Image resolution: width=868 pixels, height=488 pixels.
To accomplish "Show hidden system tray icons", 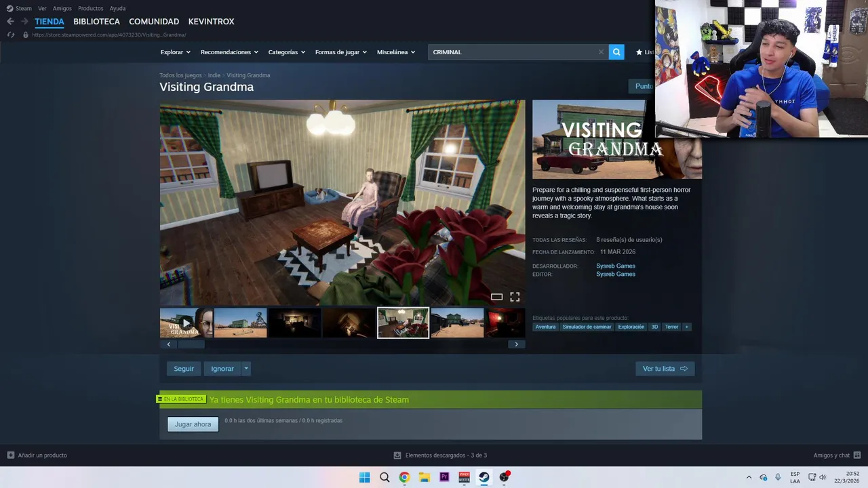I will tap(749, 477).
